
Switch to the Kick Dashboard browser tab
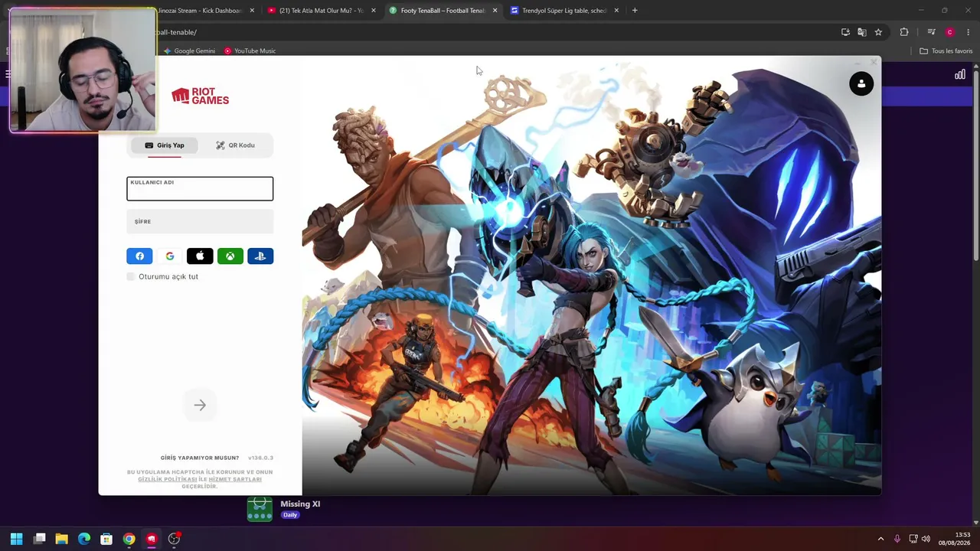click(x=199, y=11)
